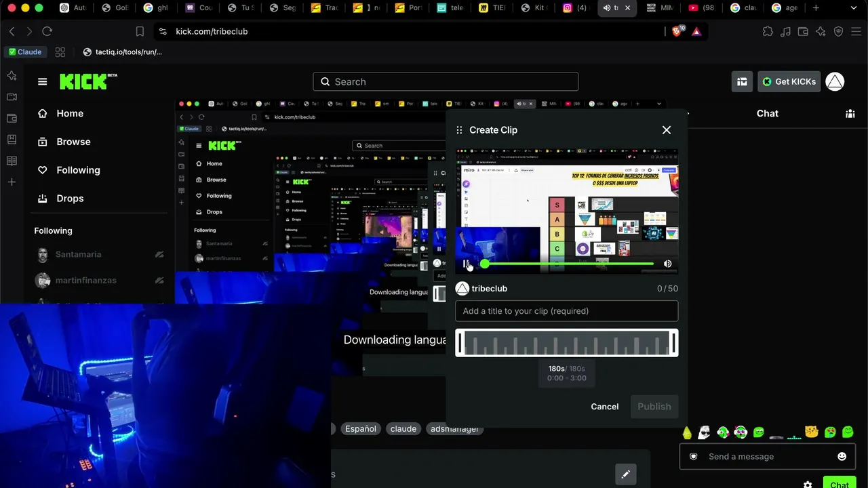Bookmark this page
Viewport: 868px width, 488px height.
click(x=140, y=31)
